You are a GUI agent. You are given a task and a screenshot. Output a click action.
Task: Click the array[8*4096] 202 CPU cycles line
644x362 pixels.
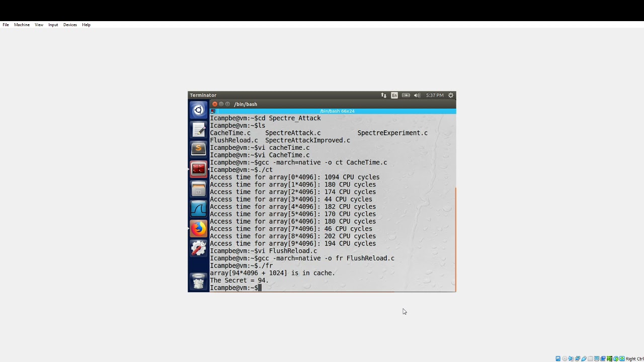[293, 236]
